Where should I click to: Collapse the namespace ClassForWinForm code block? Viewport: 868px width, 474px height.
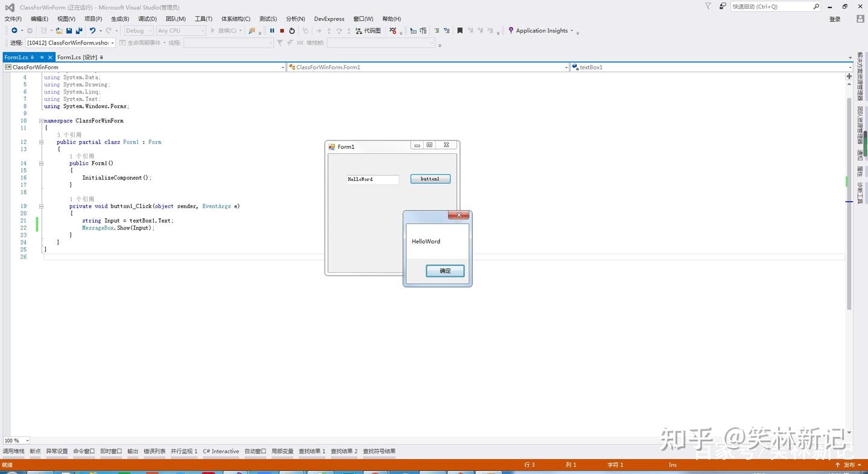click(42, 121)
